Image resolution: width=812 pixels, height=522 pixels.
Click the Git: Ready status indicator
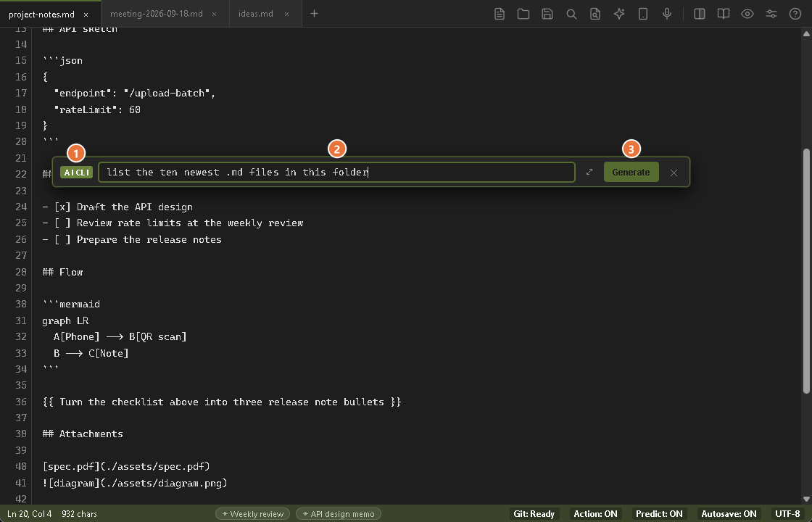click(534, 514)
